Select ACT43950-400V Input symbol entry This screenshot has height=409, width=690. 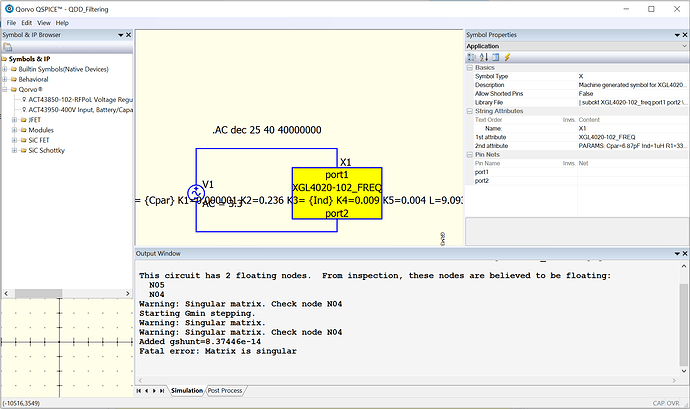(x=80, y=110)
